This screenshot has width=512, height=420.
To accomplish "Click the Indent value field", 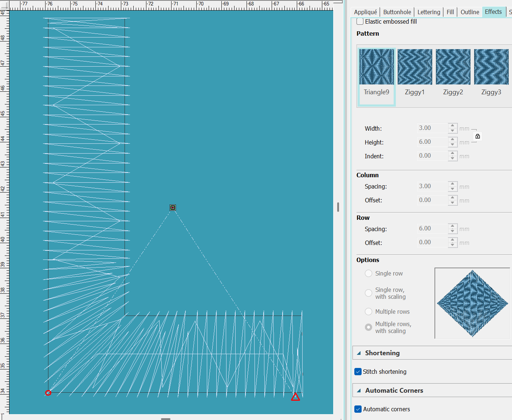I will point(432,156).
